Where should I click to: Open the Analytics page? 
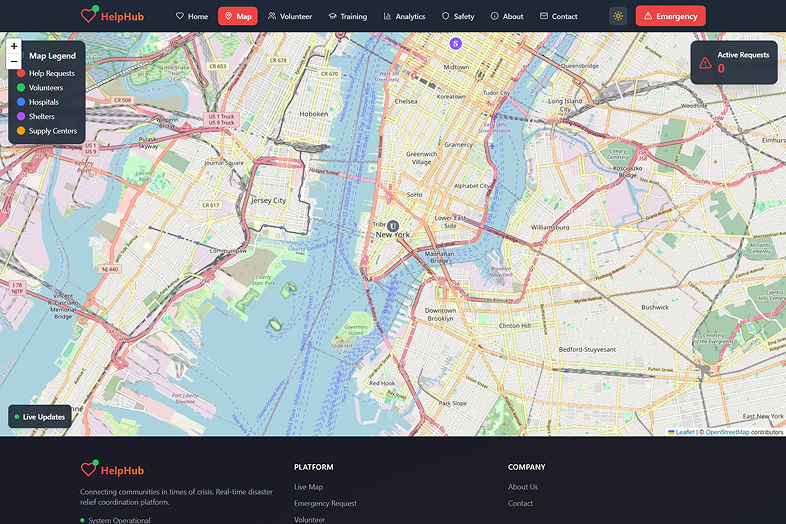coord(404,16)
